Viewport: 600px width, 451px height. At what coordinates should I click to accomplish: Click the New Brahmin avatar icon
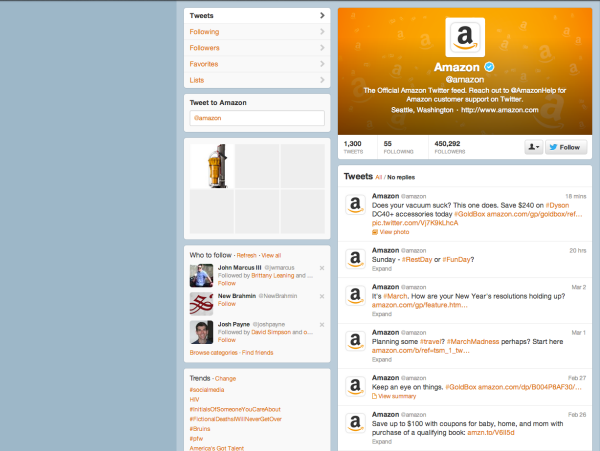coord(201,304)
